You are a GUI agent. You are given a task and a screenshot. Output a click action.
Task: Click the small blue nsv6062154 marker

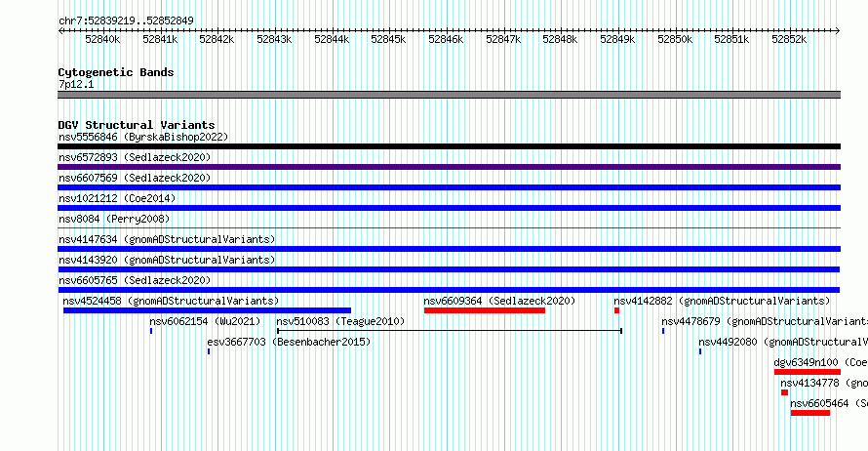click(151, 331)
